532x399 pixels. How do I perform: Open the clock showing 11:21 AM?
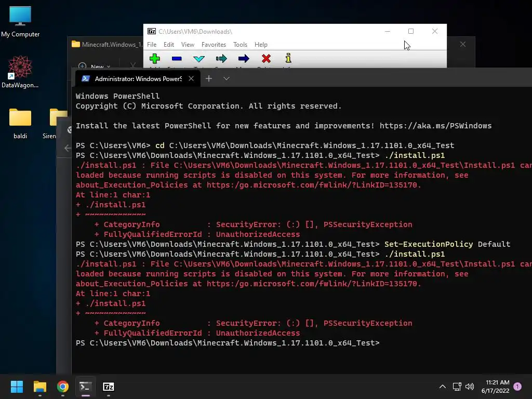coord(495,387)
